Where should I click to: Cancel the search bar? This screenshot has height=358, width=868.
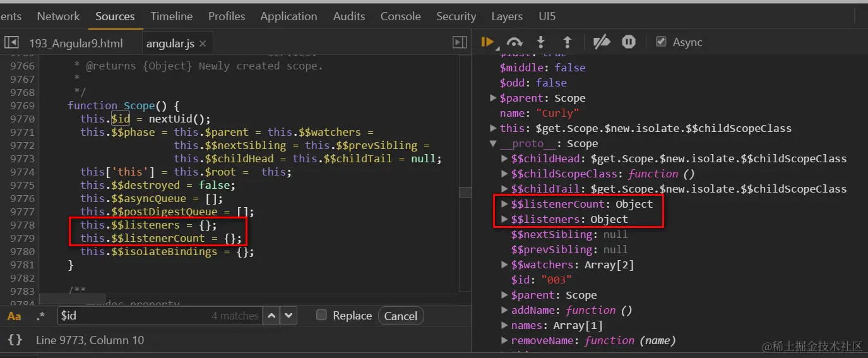(401, 316)
